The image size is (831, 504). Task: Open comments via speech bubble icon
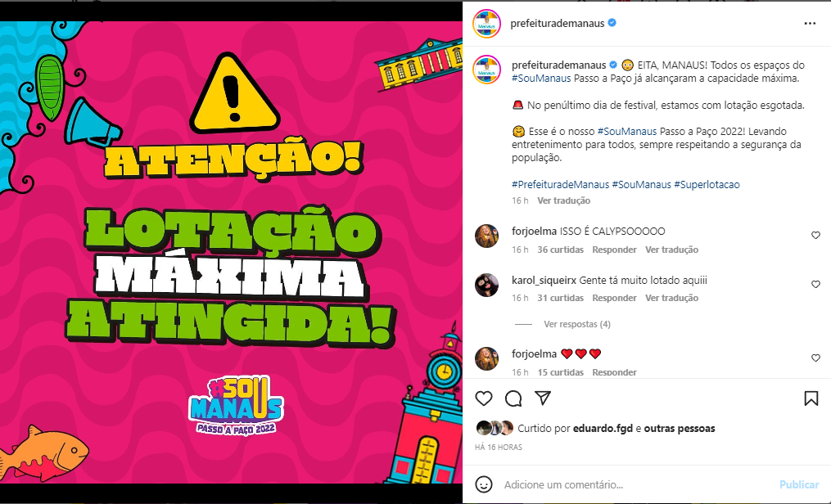513,398
